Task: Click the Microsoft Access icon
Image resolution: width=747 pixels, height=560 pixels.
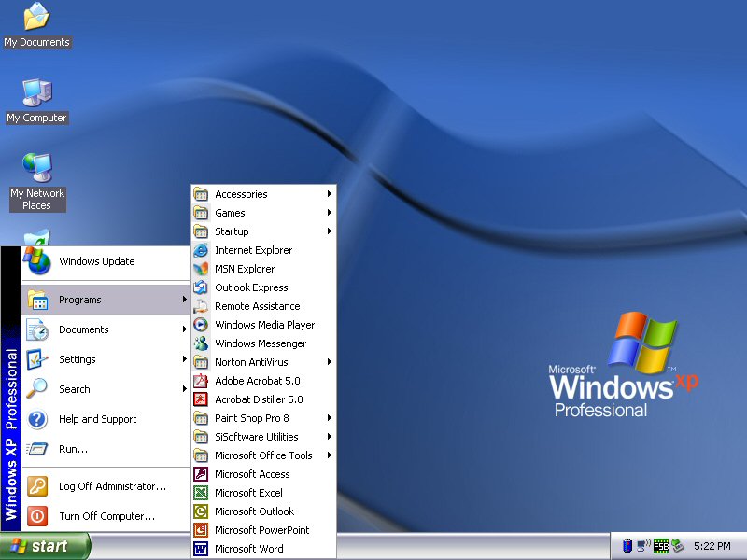Action: click(x=201, y=474)
